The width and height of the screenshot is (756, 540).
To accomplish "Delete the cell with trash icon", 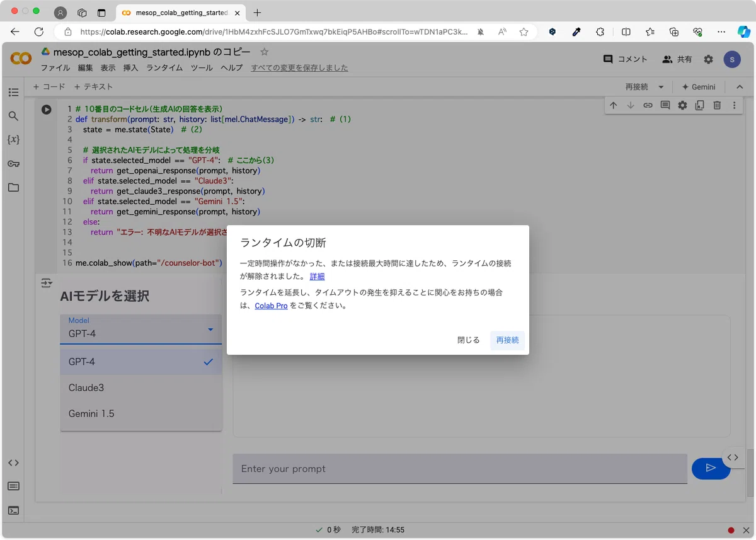I will point(717,106).
